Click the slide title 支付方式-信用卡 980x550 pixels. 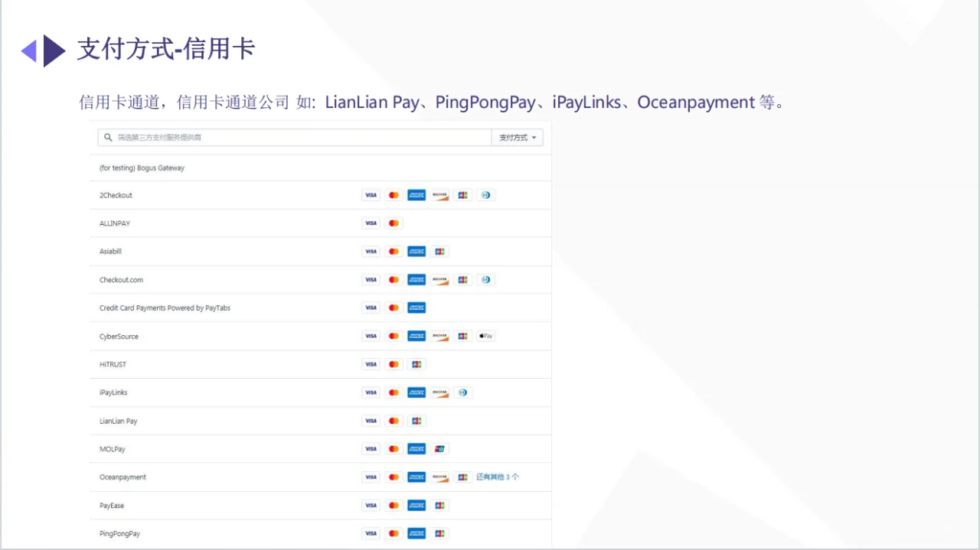coord(166,50)
